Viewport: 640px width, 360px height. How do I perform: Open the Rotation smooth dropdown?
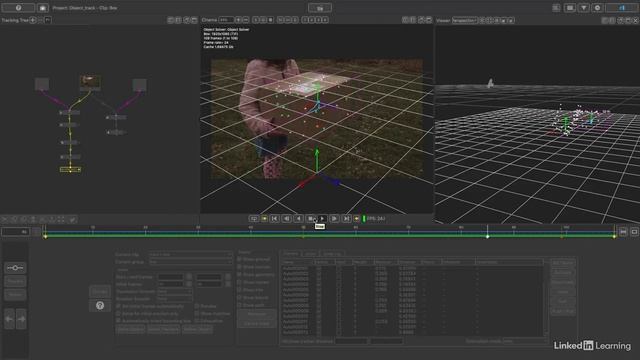[x=175, y=299]
